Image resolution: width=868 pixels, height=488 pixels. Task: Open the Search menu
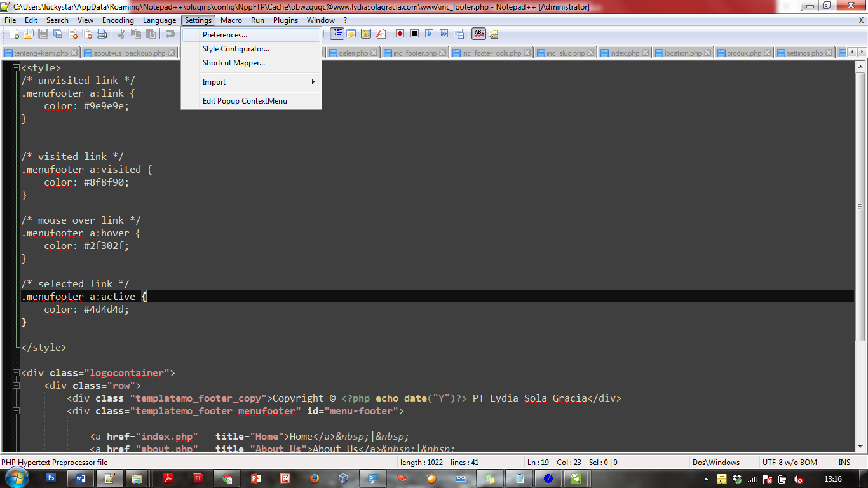(57, 20)
